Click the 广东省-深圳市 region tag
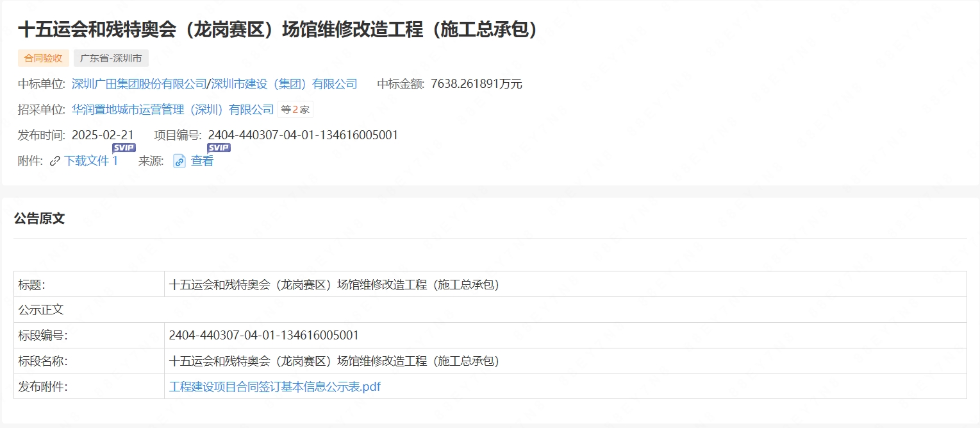Viewport: 980px width, 428px height. (x=111, y=58)
